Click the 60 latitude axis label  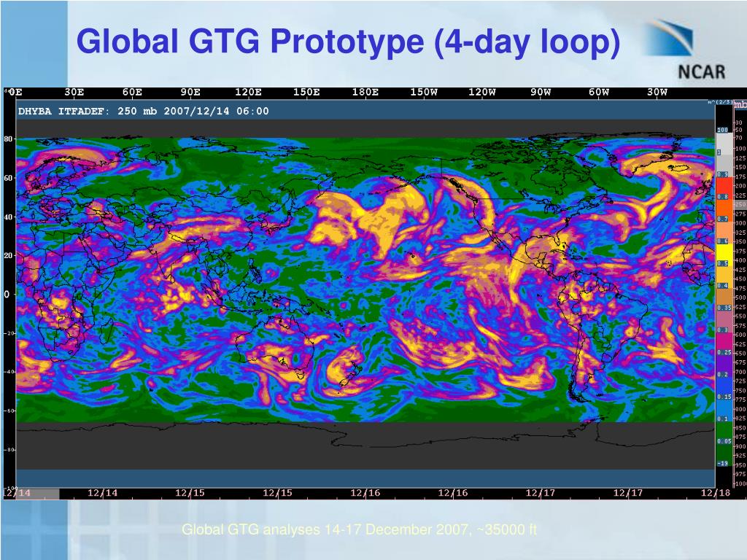click(9, 178)
